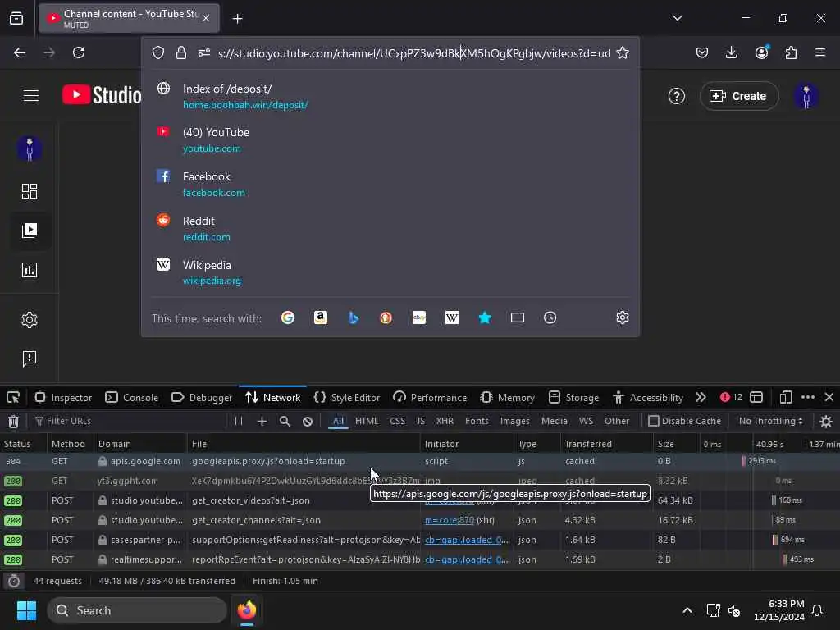The height and width of the screenshot is (630, 840).
Task: Pause network recording
Action: click(239, 421)
